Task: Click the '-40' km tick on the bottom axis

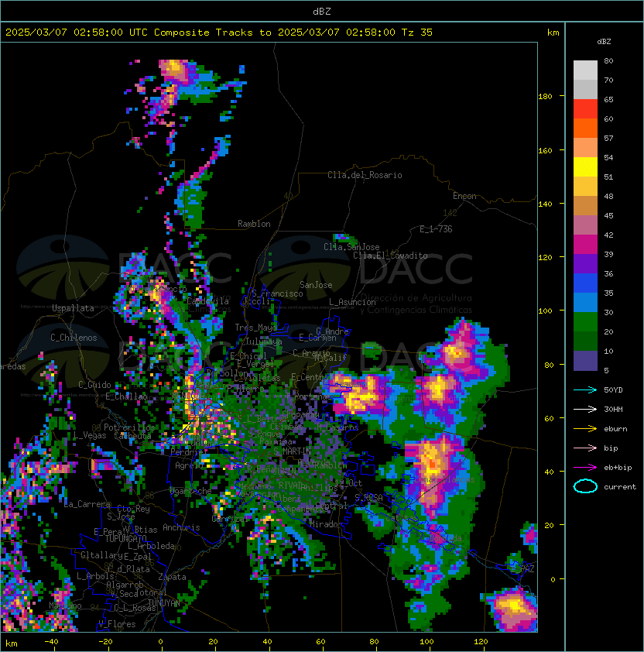Action: pos(51,642)
